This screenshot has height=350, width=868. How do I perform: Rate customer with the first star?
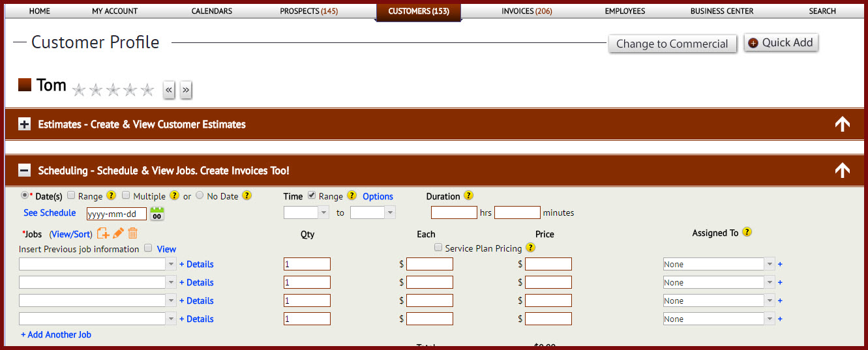(x=79, y=90)
